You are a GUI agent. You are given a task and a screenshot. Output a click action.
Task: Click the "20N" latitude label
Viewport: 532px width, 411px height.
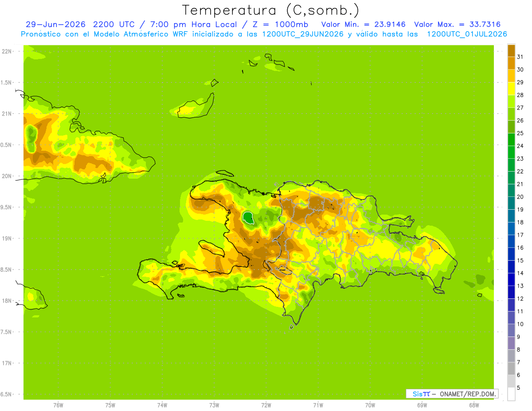pyautogui.click(x=7, y=176)
